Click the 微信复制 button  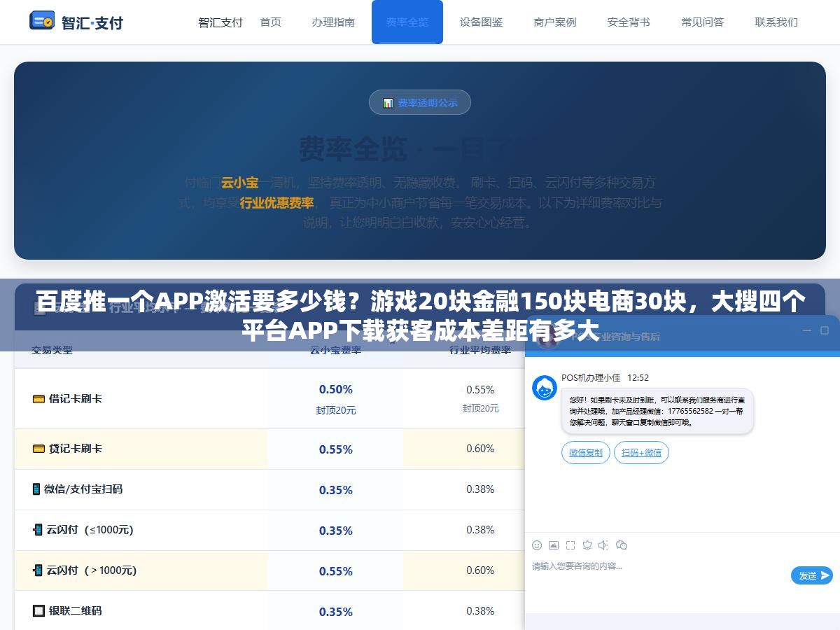[x=586, y=453]
